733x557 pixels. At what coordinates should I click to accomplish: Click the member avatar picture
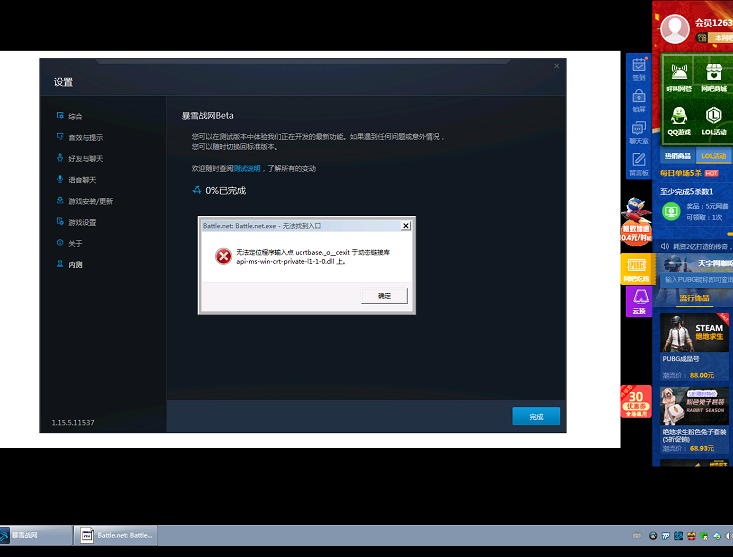675,29
